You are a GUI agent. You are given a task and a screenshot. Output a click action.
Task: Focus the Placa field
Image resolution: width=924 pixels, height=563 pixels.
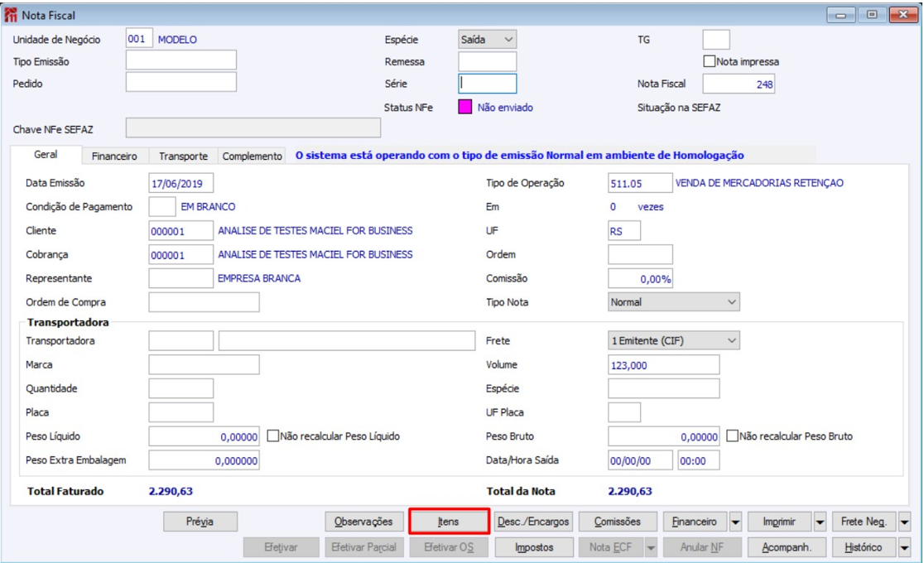(181, 412)
